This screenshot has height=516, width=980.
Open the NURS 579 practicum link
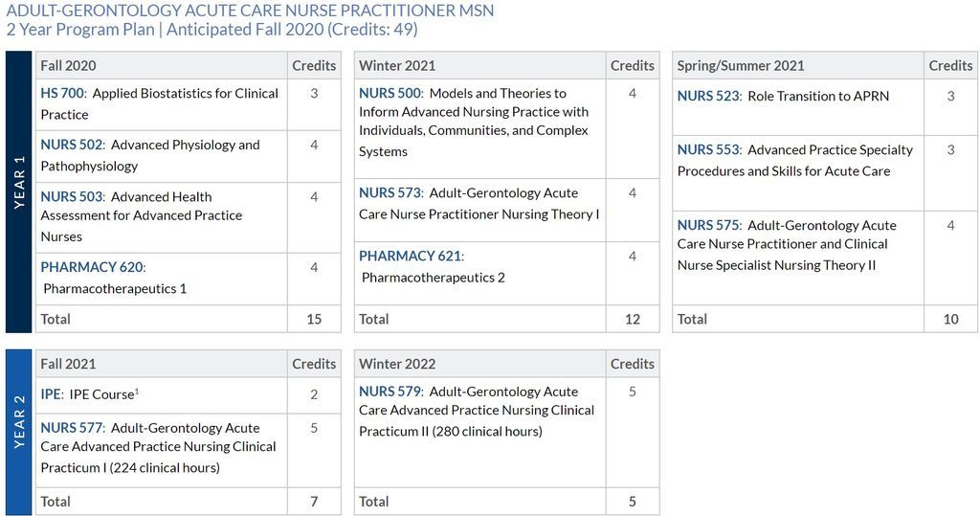point(390,392)
